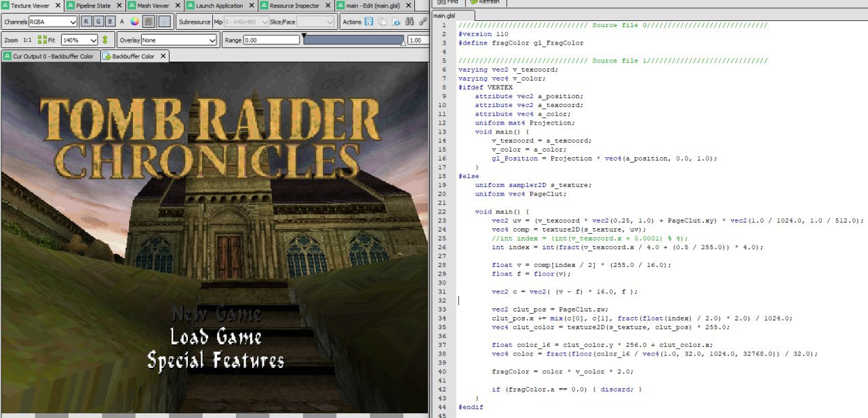Close the Backbuffer Color sub-tab
This screenshot has width=868, height=418.
click(163, 56)
